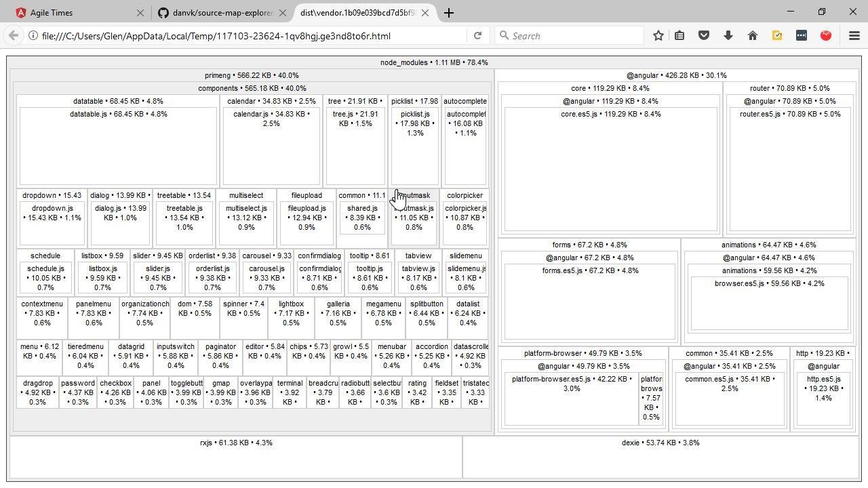Close the source-map-explorer GitHub tab

point(283,12)
